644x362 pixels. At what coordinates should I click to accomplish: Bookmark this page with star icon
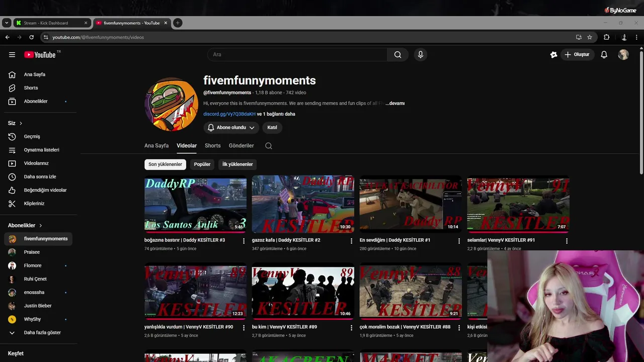coord(590,37)
